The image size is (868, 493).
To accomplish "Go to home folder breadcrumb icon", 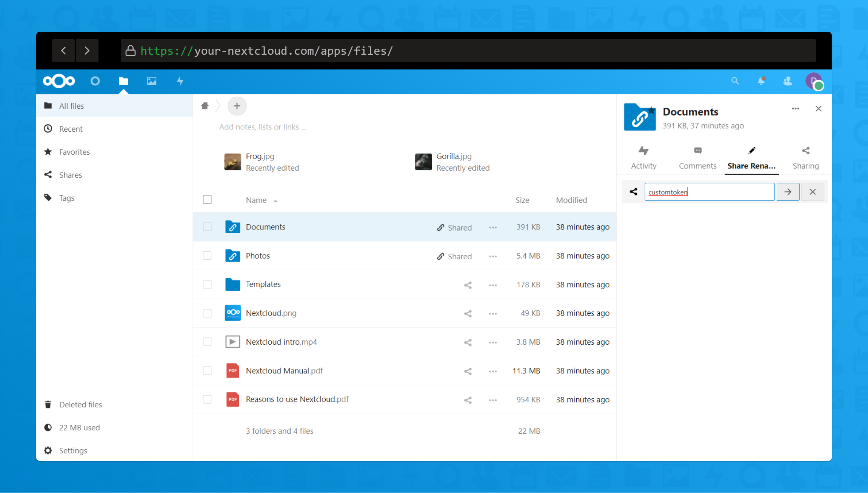I will (x=205, y=106).
